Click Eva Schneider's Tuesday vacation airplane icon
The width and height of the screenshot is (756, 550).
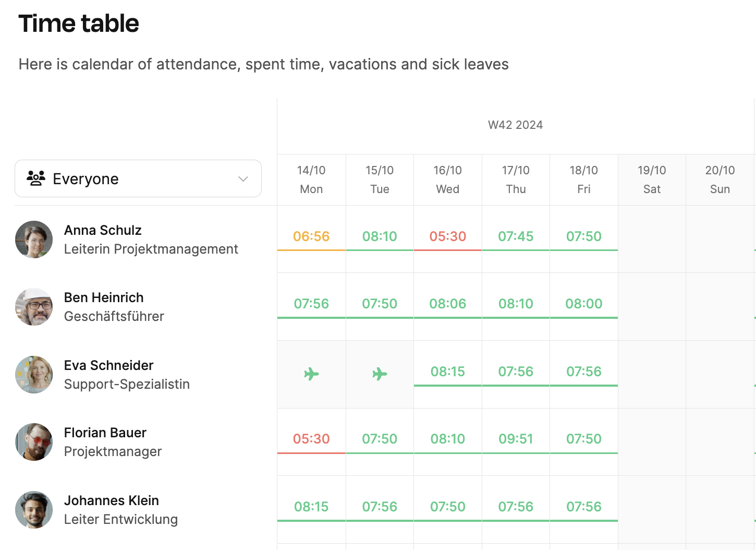380,374
